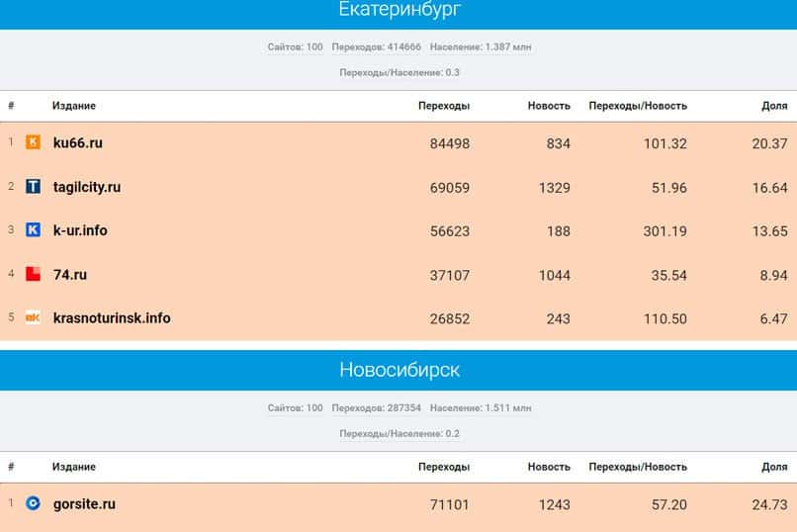Click the value 84498 for ku66.ru
Image resolution: width=797 pixels, height=532 pixels.
pos(450,143)
